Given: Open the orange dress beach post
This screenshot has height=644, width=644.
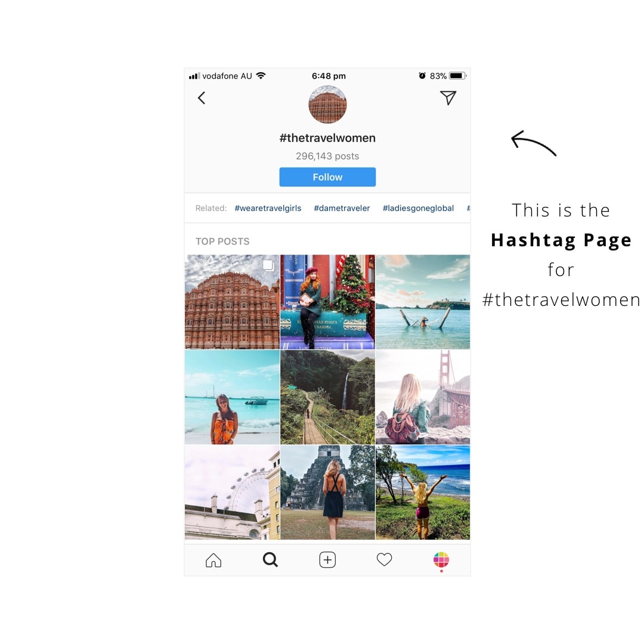Looking at the screenshot, I should pos(232,397).
